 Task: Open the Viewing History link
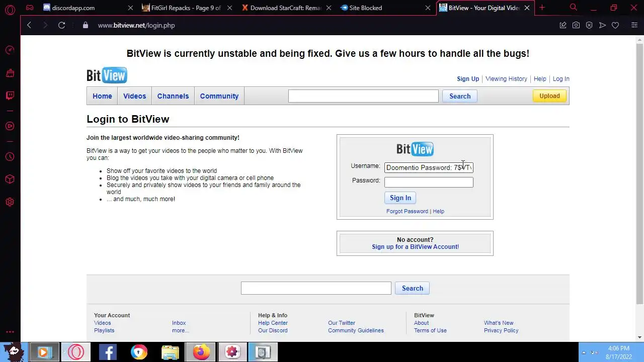[x=506, y=79]
